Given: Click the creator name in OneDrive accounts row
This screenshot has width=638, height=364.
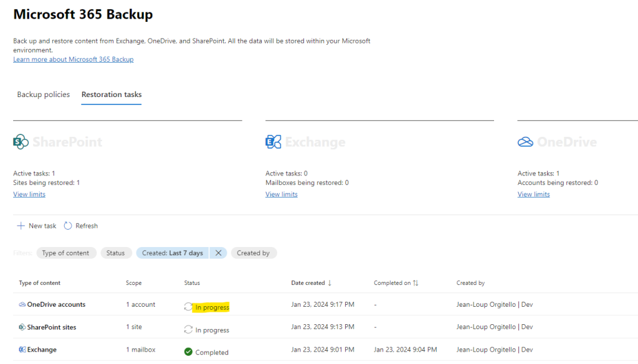Looking at the screenshot, I should click(x=494, y=304).
